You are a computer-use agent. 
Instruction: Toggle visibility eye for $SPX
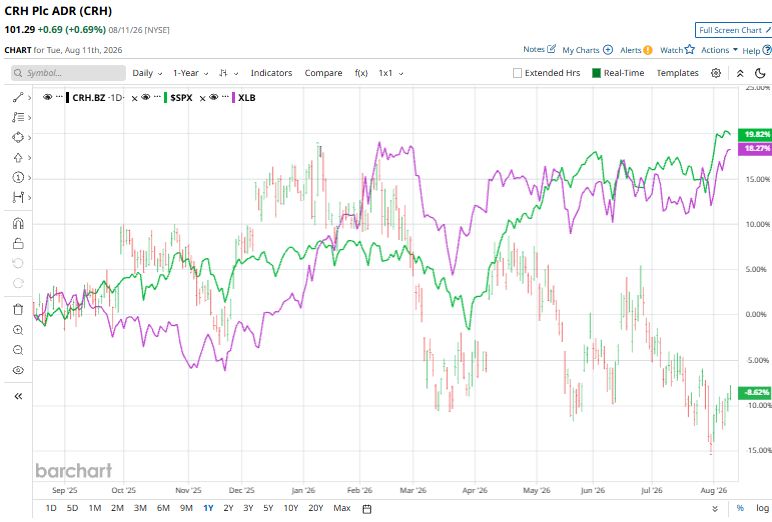[145, 97]
